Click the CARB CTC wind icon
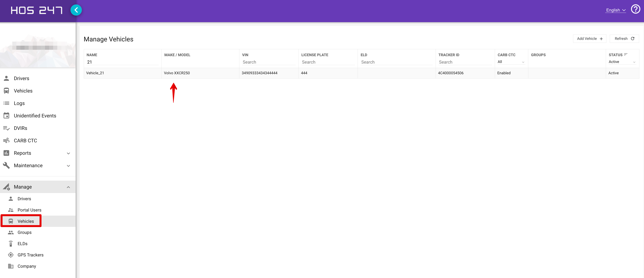The width and height of the screenshot is (644, 278). [6, 141]
